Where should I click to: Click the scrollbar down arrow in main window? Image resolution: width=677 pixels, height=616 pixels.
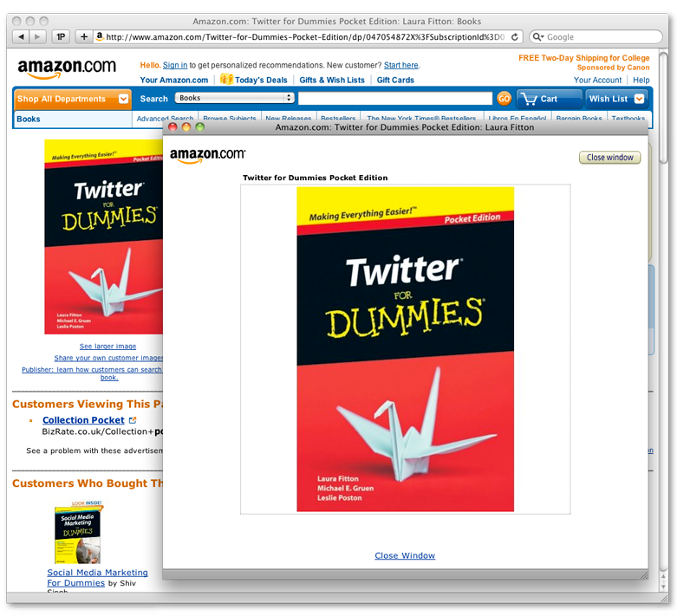pyautogui.click(x=664, y=587)
